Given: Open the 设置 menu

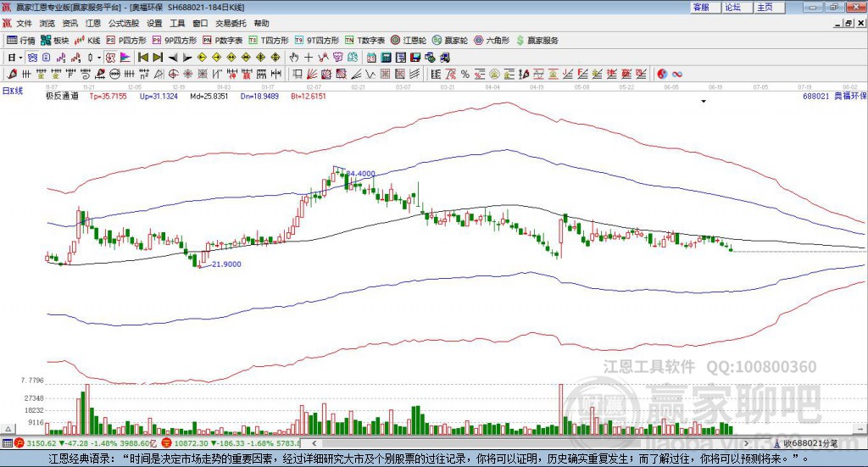Looking at the screenshot, I should pos(154,23).
